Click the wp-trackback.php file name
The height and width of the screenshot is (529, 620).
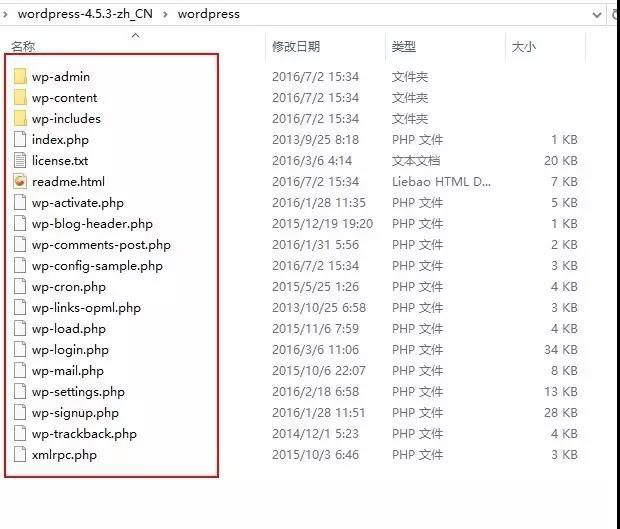(x=84, y=434)
